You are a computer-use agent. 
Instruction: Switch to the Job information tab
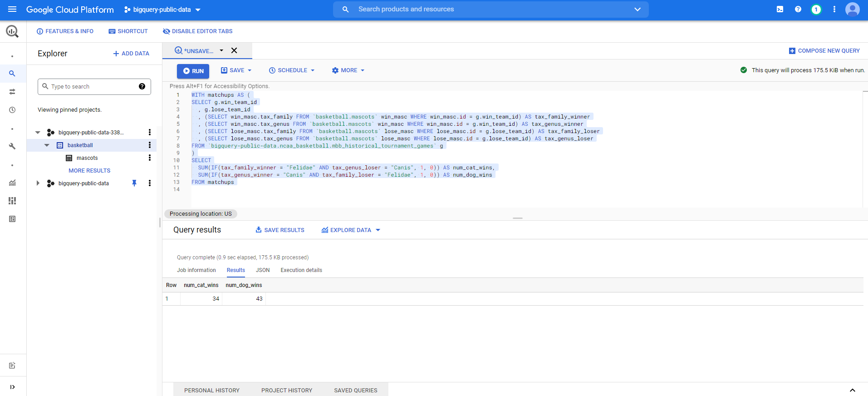pos(196,270)
